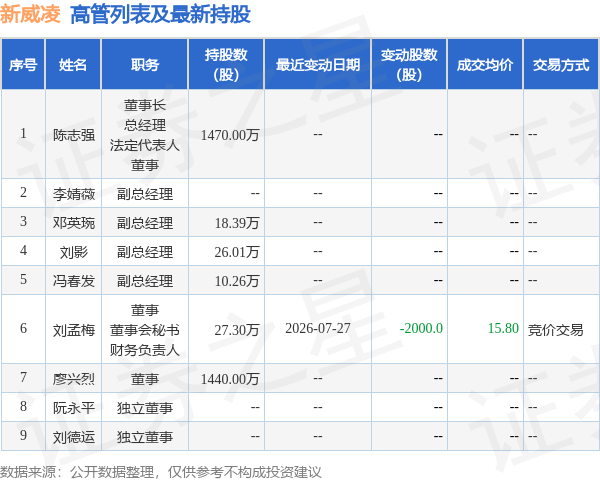The image size is (600, 481).
Task: Click the holding value 1440.00万
Action: [230, 379]
